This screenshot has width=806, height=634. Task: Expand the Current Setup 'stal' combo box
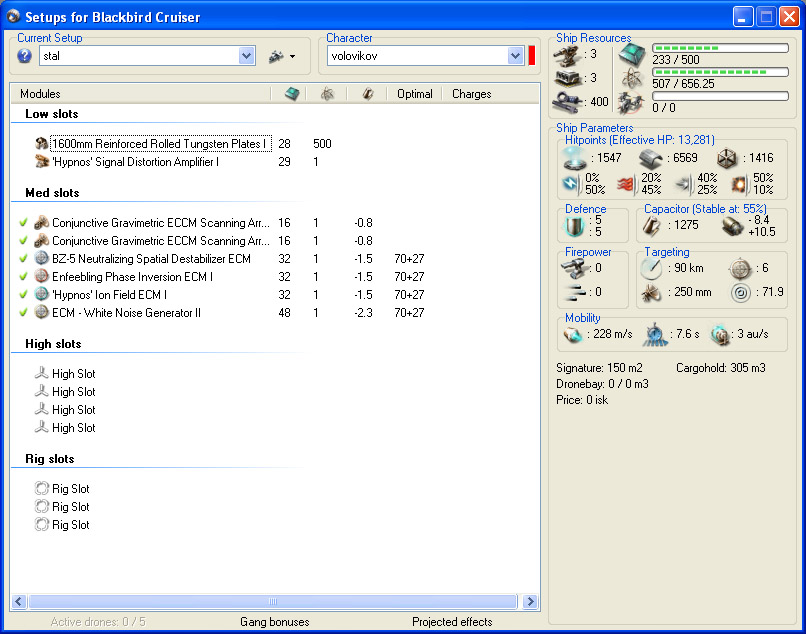tap(247, 57)
